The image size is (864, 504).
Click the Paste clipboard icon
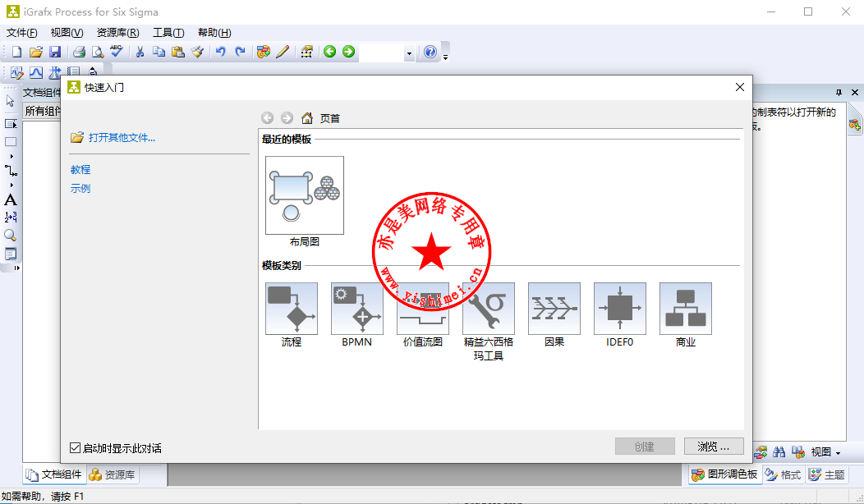point(178,52)
